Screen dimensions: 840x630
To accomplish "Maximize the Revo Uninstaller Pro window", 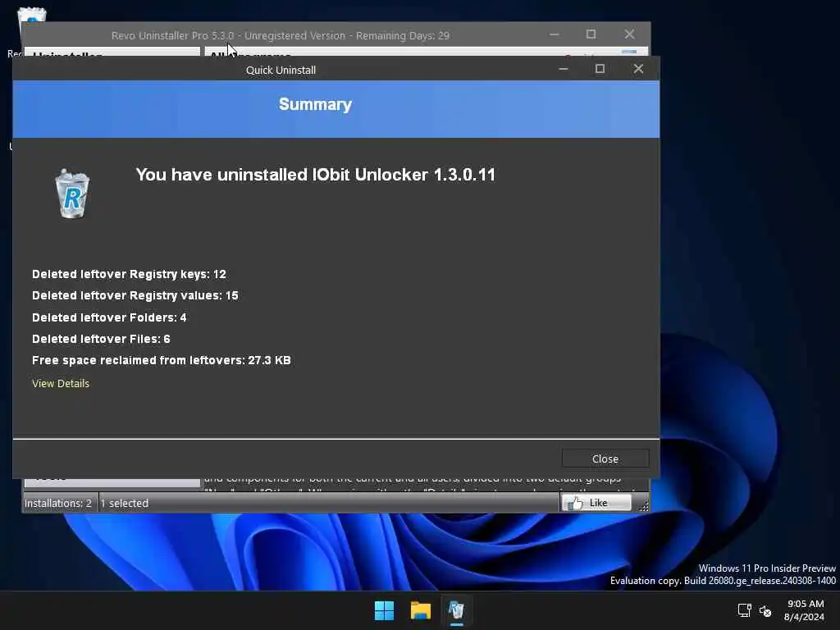I will pyautogui.click(x=591, y=34).
